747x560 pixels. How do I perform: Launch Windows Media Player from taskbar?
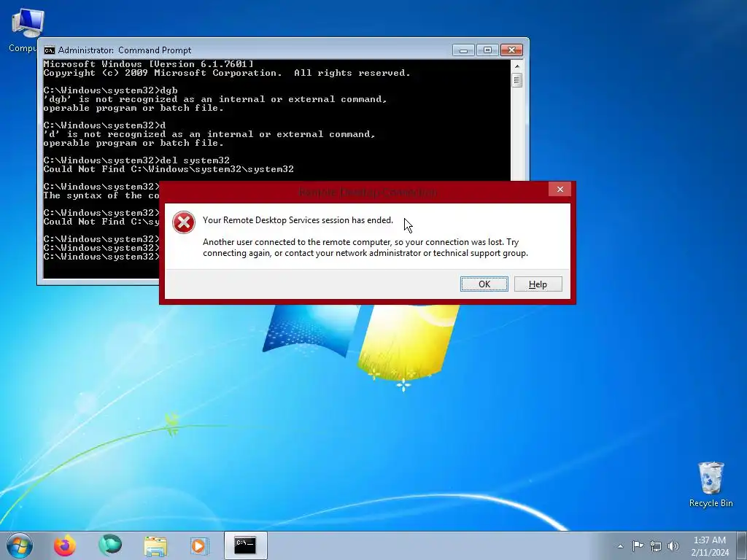tap(198, 546)
